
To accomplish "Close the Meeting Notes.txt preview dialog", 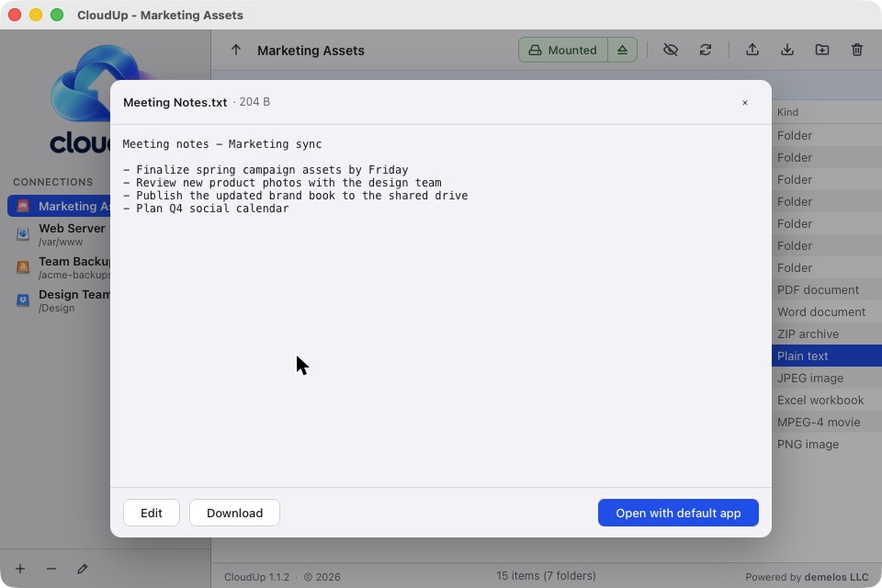I will coord(745,102).
